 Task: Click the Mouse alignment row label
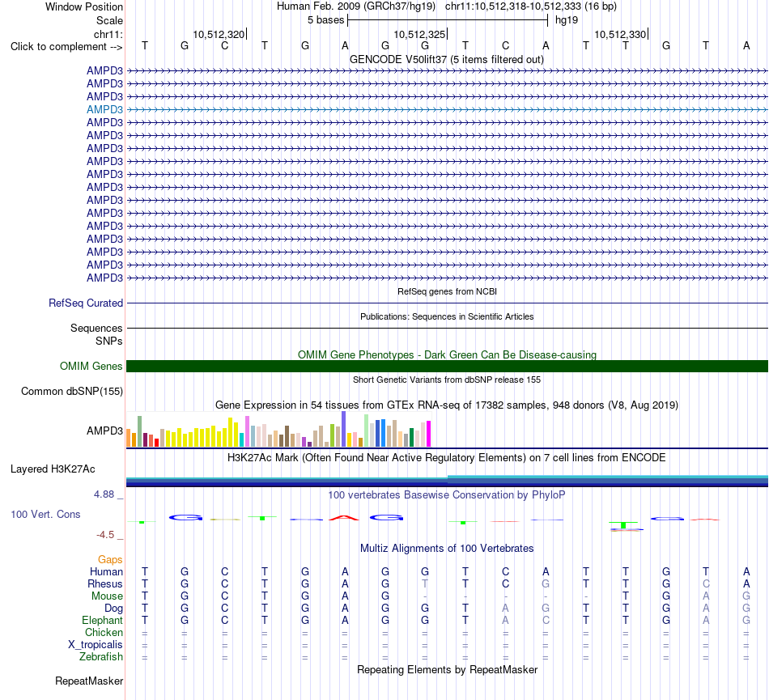pyautogui.click(x=107, y=596)
